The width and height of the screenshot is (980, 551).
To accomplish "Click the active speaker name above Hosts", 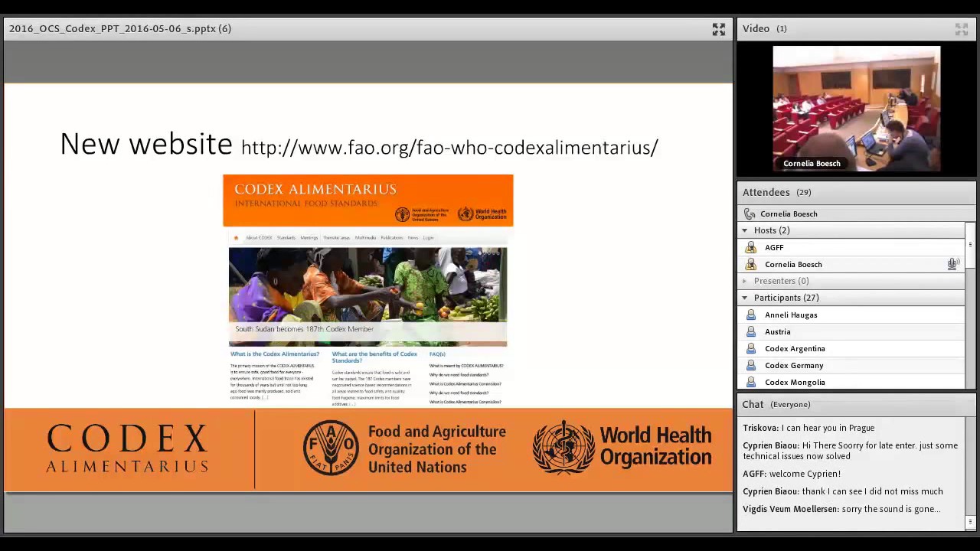I will (789, 214).
